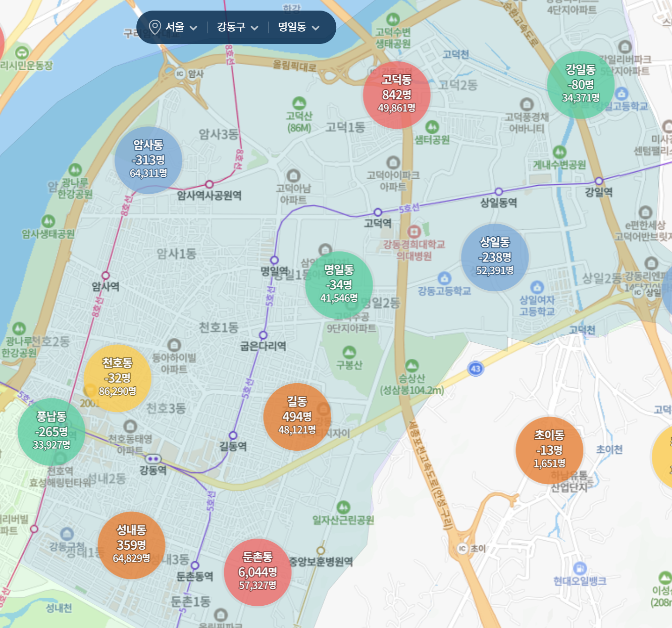Click the location pin icon beside 서울

click(154, 27)
